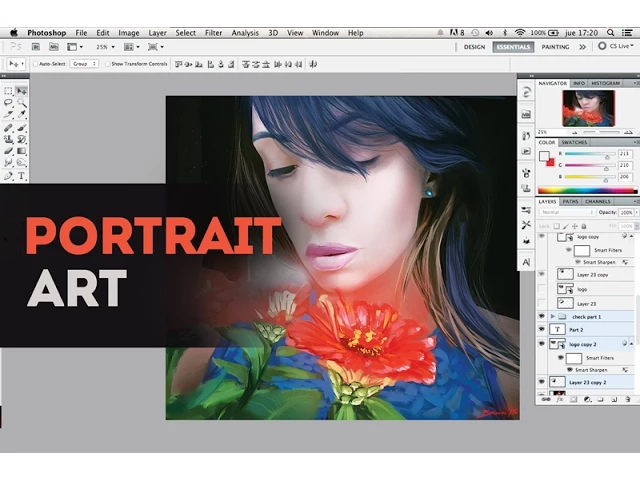This screenshot has width=640, height=480.
Task: Add a layer style via fx icon
Action: (559, 400)
